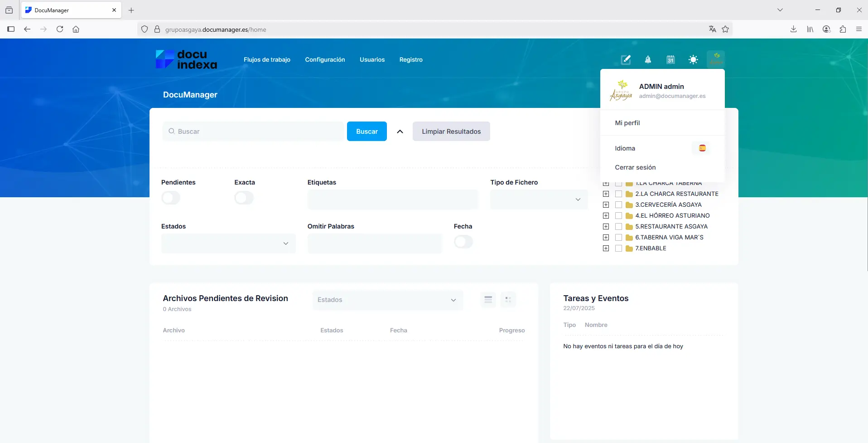Click the Etiquetas input field
The width and height of the screenshot is (868, 443).
click(392, 200)
